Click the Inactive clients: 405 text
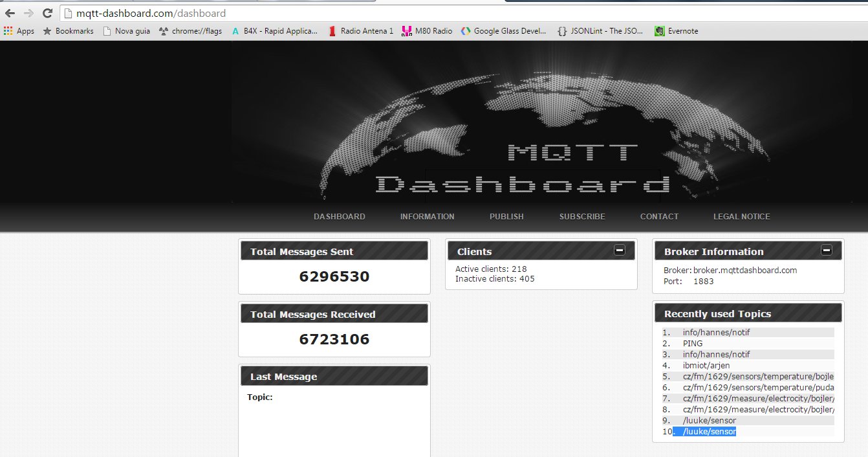868x457 pixels. pos(495,279)
